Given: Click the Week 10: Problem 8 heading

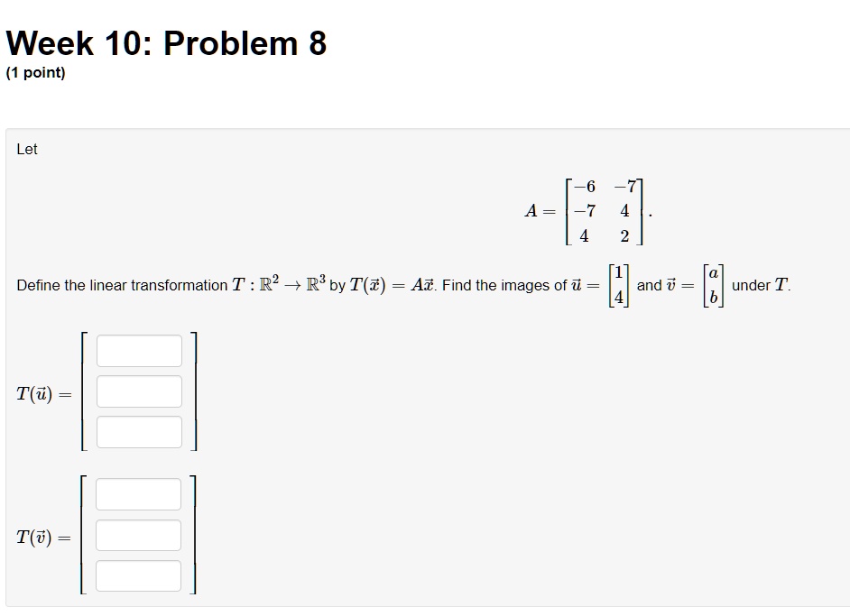Looking at the screenshot, I should pyautogui.click(x=166, y=43).
